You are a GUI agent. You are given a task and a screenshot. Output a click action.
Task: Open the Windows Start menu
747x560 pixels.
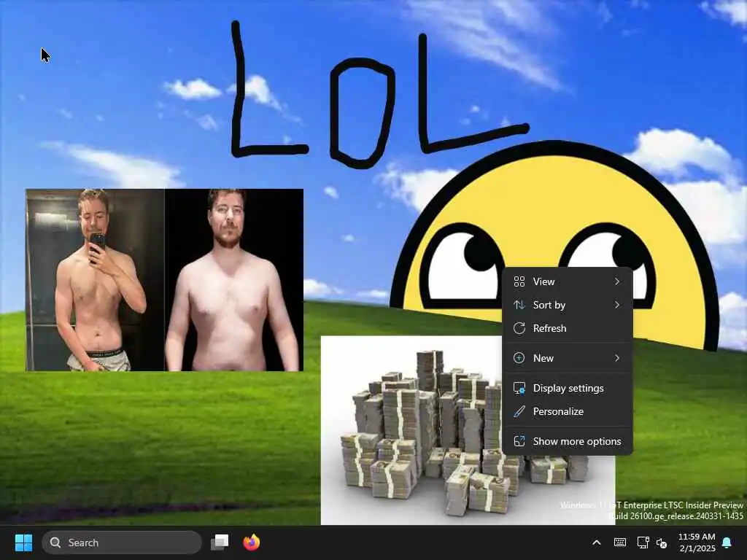tap(23, 542)
